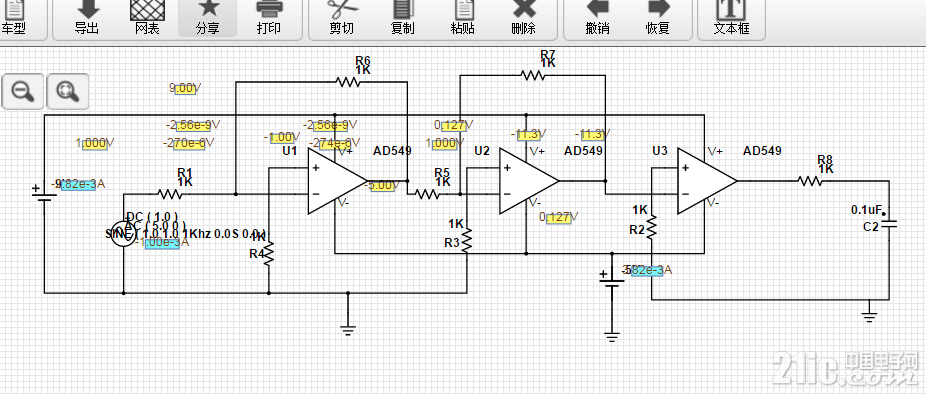Select capacitor C2 component
The width and height of the screenshot is (926, 394).
(x=889, y=224)
